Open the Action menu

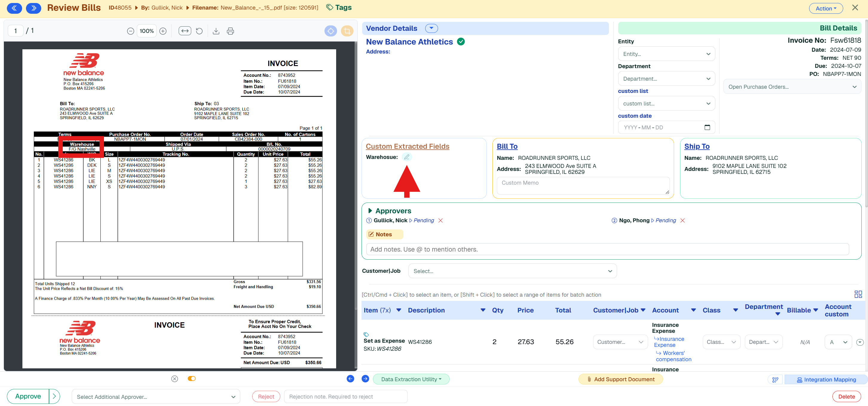pos(826,8)
